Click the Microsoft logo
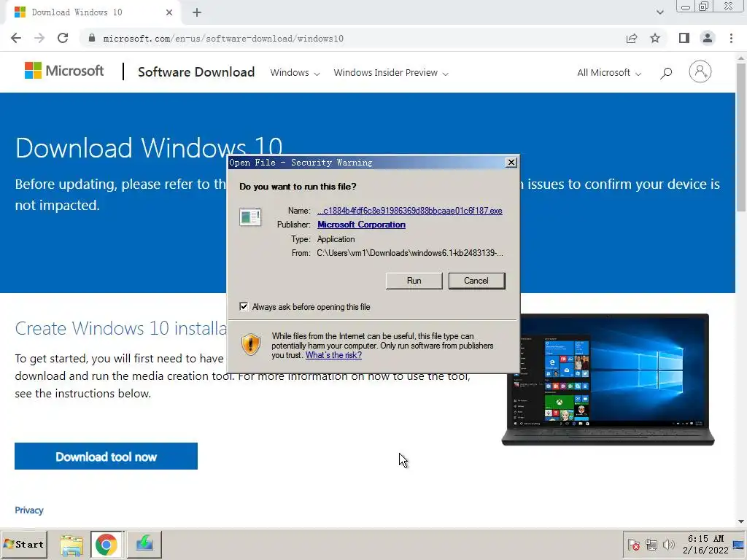The width and height of the screenshot is (747, 560). (x=64, y=71)
